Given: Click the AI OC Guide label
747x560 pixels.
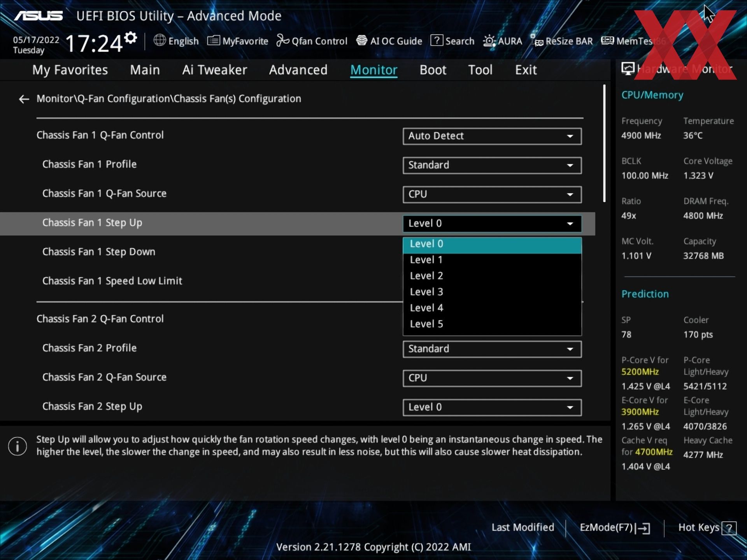Looking at the screenshot, I should (x=396, y=41).
